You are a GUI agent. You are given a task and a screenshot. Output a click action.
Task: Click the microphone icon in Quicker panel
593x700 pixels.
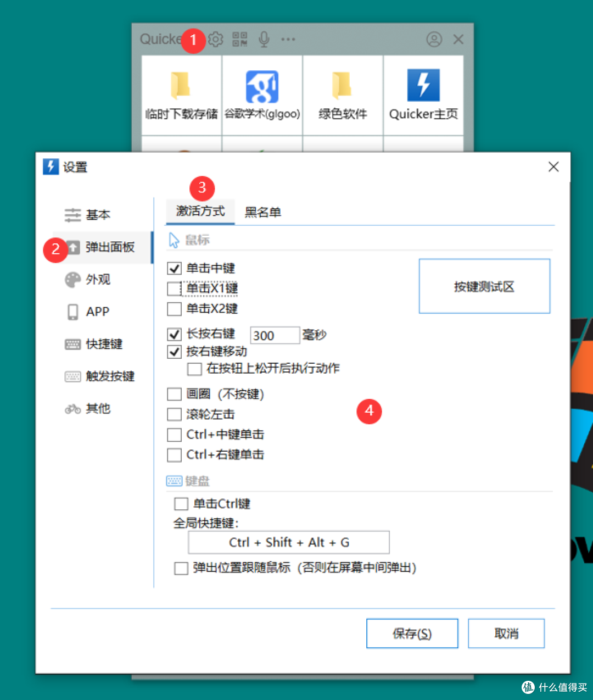pyautogui.click(x=264, y=40)
